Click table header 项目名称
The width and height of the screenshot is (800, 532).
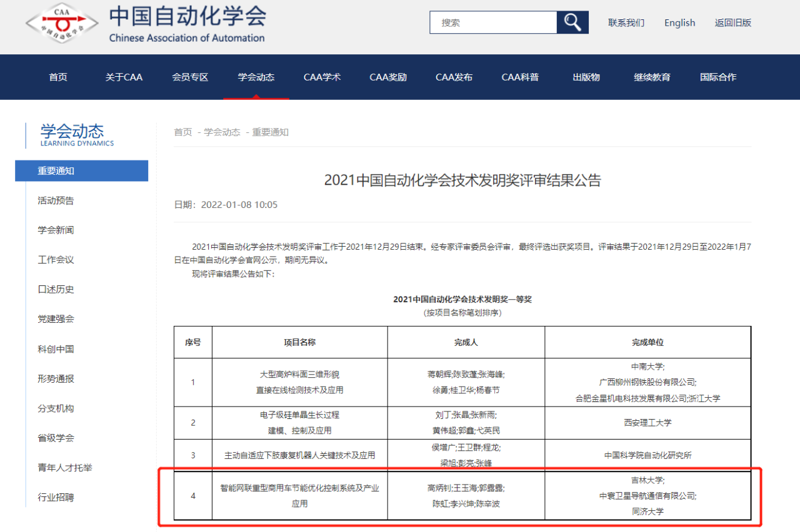[300, 342]
